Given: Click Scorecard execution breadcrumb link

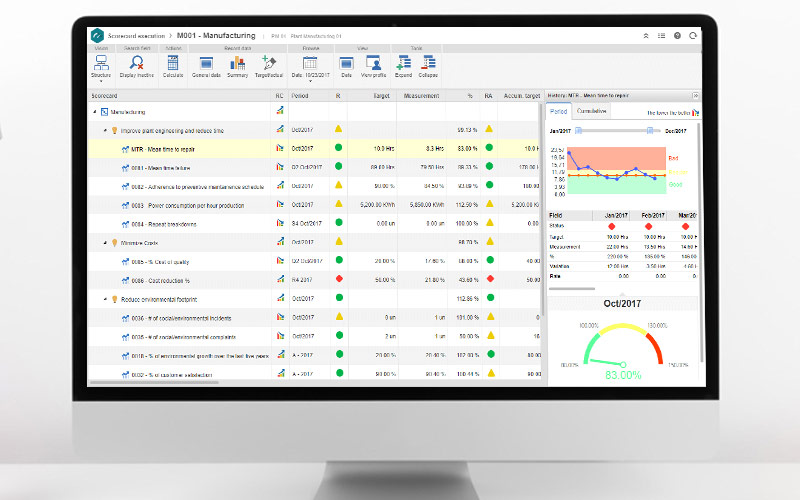Looking at the screenshot, I should [138, 35].
